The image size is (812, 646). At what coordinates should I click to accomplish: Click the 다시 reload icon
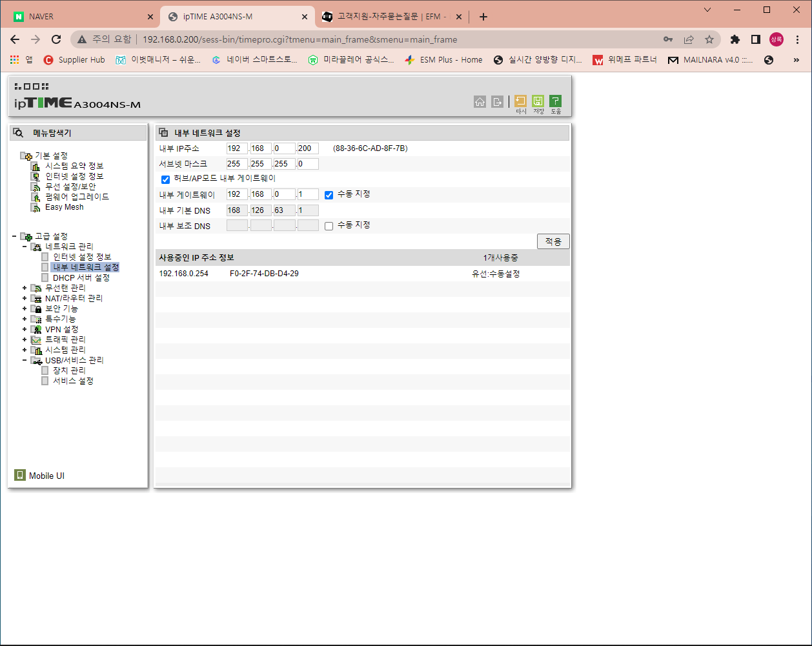click(520, 101)
